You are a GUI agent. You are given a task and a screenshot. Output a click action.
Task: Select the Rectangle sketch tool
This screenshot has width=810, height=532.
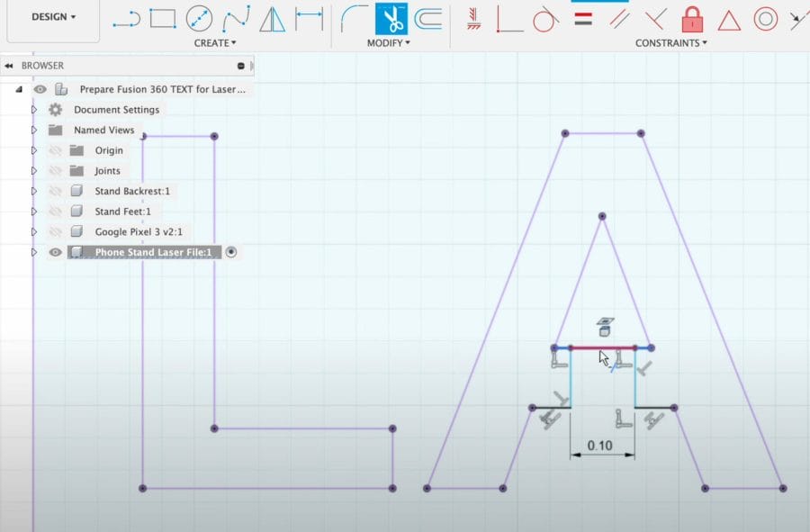click(163, 19)
